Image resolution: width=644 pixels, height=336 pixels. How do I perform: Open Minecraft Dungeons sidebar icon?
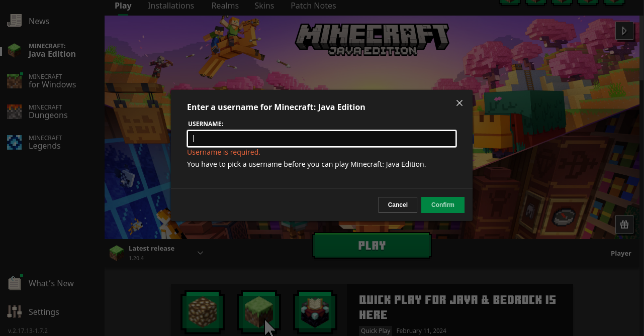coord(15,111)
